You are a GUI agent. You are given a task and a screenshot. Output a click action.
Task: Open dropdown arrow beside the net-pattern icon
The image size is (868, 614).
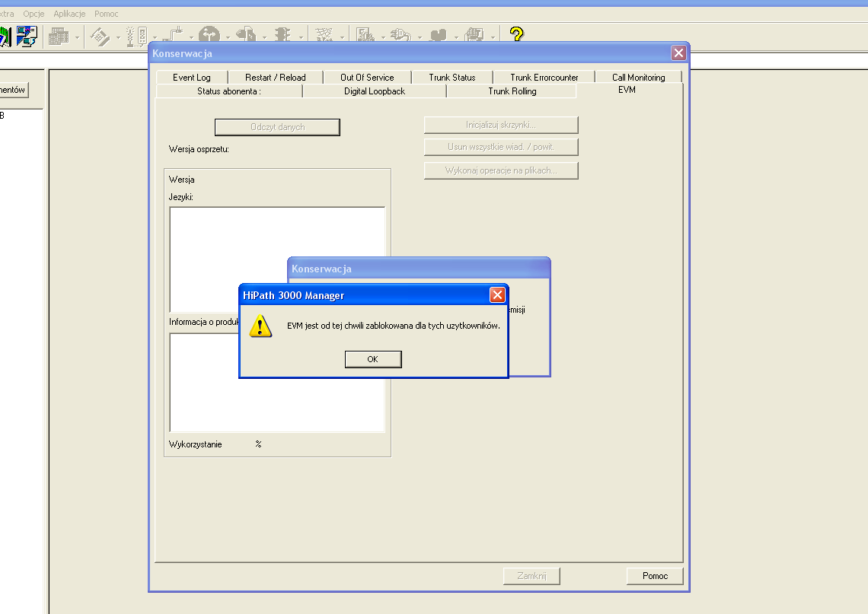pyautogui.click(x=342, y=37)
